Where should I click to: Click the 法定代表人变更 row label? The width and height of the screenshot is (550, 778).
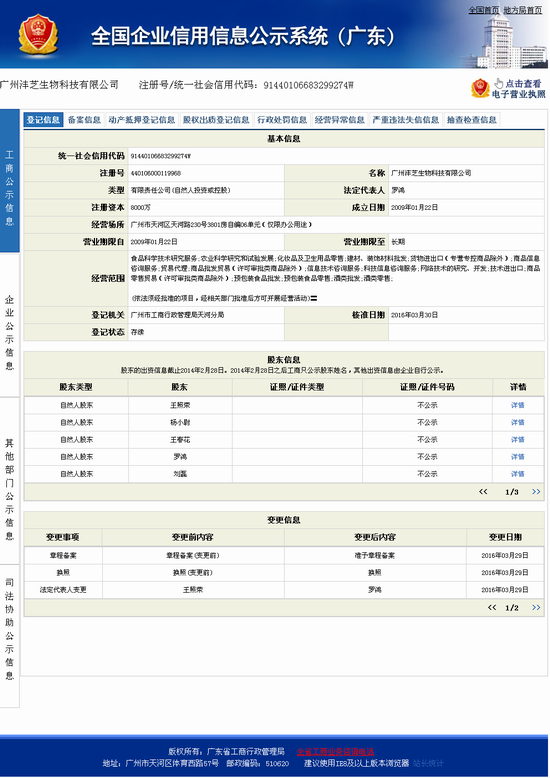click(63, 590)
